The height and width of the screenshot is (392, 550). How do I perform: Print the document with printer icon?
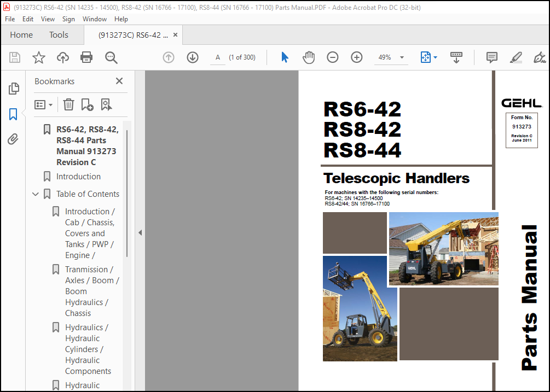86,57
